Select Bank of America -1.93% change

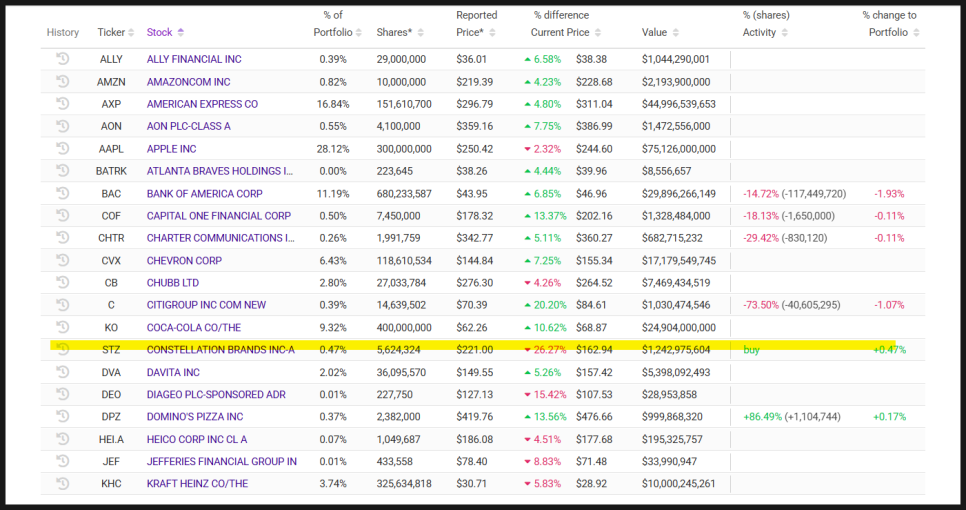[889, 194]
